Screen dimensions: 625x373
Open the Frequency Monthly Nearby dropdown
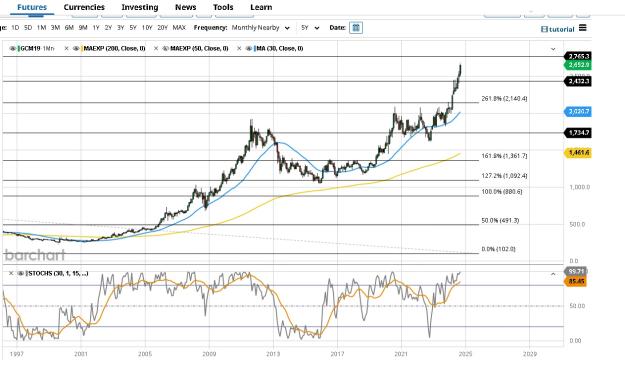click(x=261, y=28)
